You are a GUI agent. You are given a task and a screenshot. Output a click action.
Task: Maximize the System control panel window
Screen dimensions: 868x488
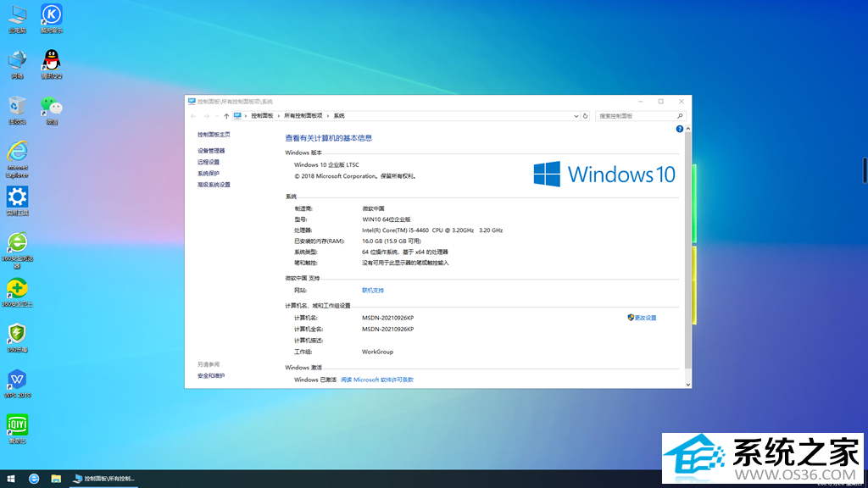pyautogui.click(x=661, y=102)
